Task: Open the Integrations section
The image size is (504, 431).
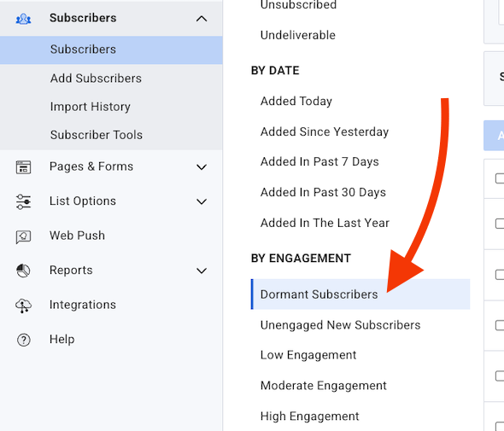Action: pos(83,305)
